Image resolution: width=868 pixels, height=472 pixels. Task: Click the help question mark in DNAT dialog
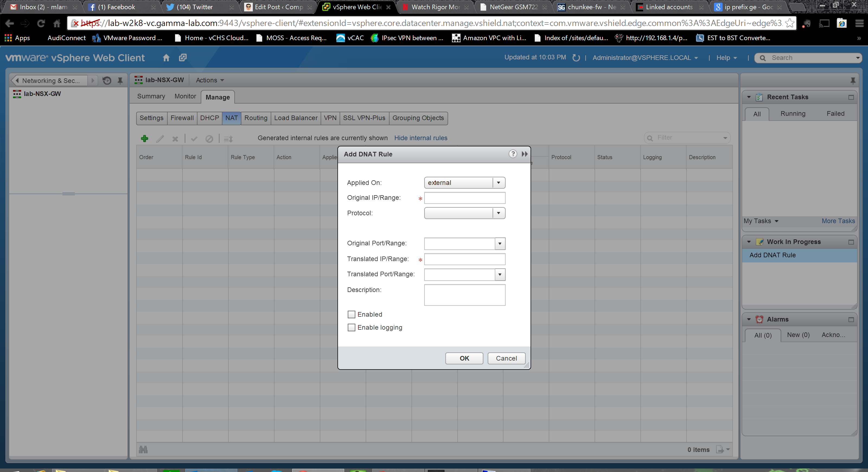(x=512, y=154)
